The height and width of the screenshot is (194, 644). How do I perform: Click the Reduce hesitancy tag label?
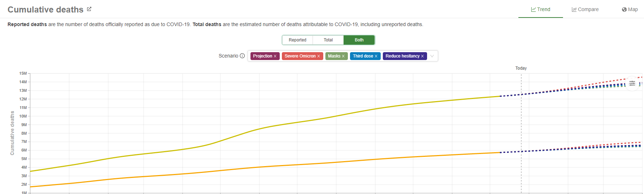coord(402,56)
